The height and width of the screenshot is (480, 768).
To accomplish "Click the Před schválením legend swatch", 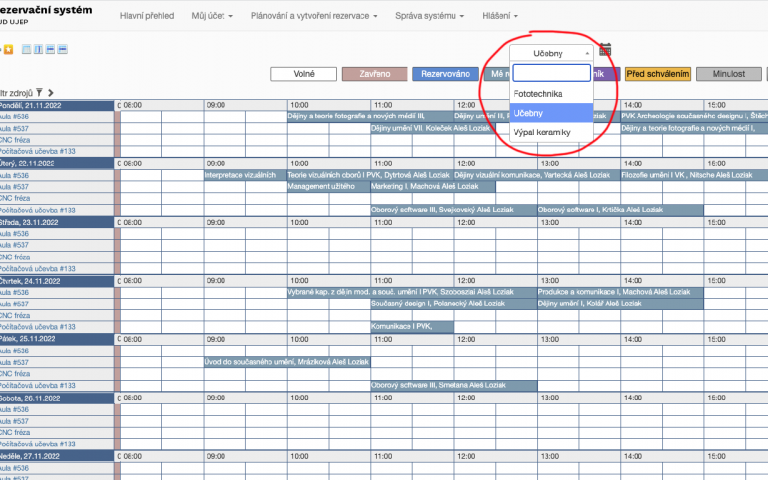I will pos(657,74).
